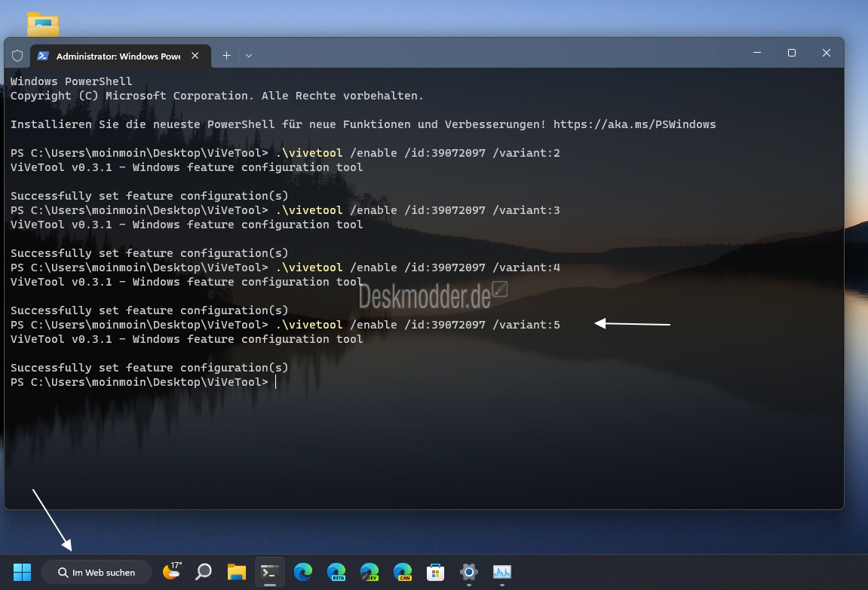Open Settings gear icon in taskbar
The image size is (868, 590).
click(469, 572)
